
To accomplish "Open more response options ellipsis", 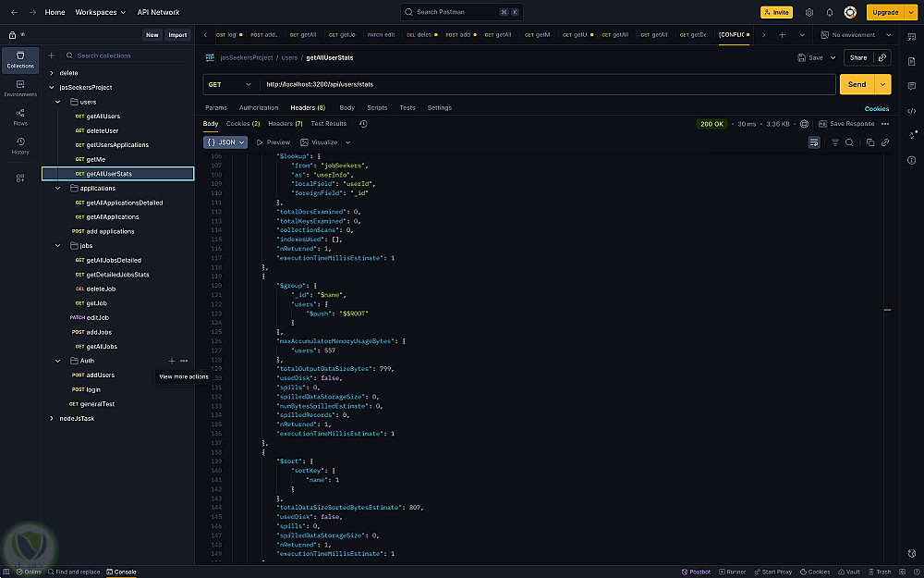I will pos(885,124).
